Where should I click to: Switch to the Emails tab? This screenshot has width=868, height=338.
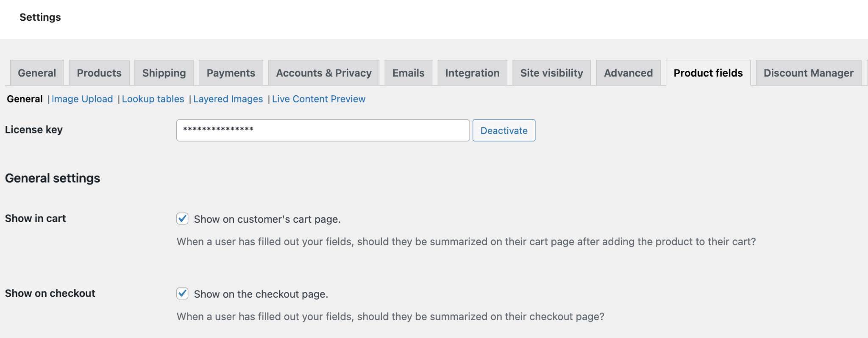(x=408, y=72)
